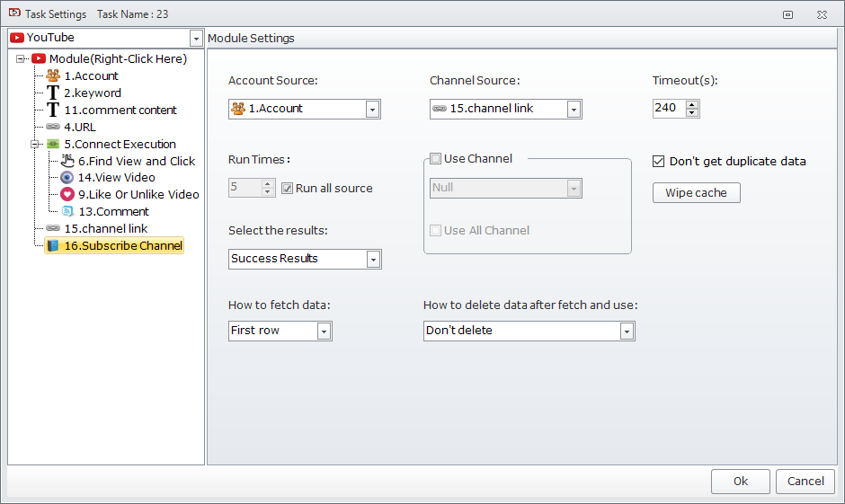Uncheck the Run all source checkbox
Image resolution: width=845 pixels, height=504 pixels.
[288, 188]
